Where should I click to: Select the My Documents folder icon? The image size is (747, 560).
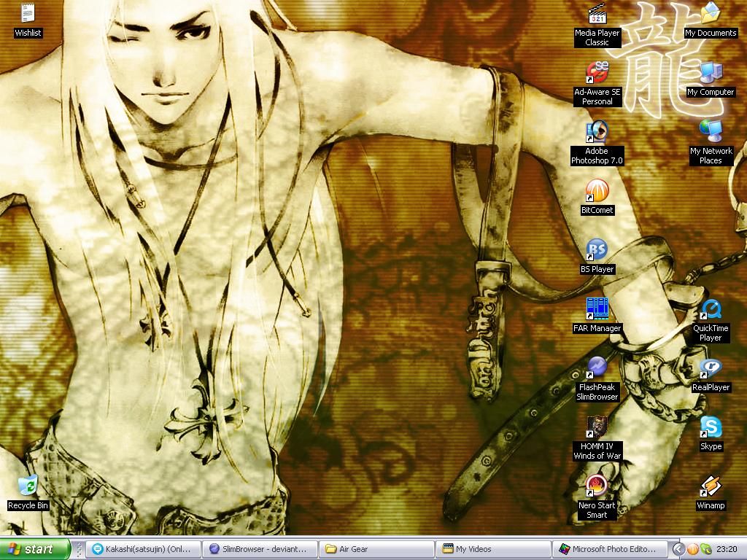click(x=711, y=20)
